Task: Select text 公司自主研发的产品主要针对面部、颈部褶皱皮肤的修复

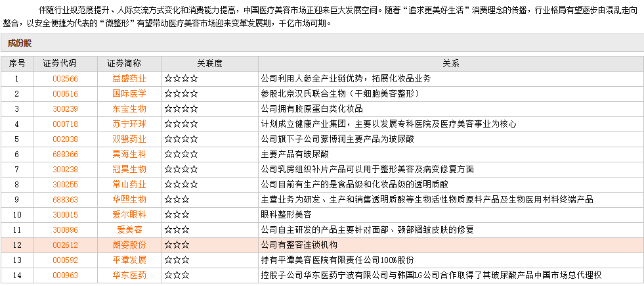Action: (368, 229)
